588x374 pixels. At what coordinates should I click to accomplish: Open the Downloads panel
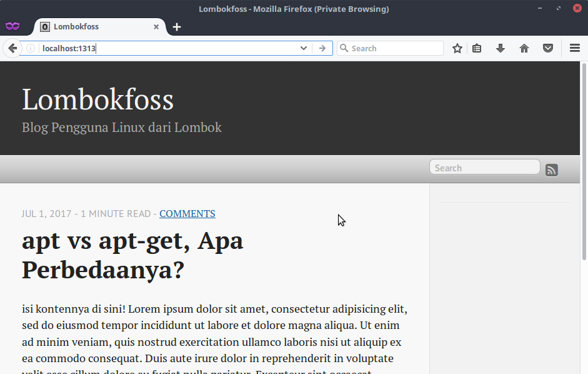coord(500,48)
